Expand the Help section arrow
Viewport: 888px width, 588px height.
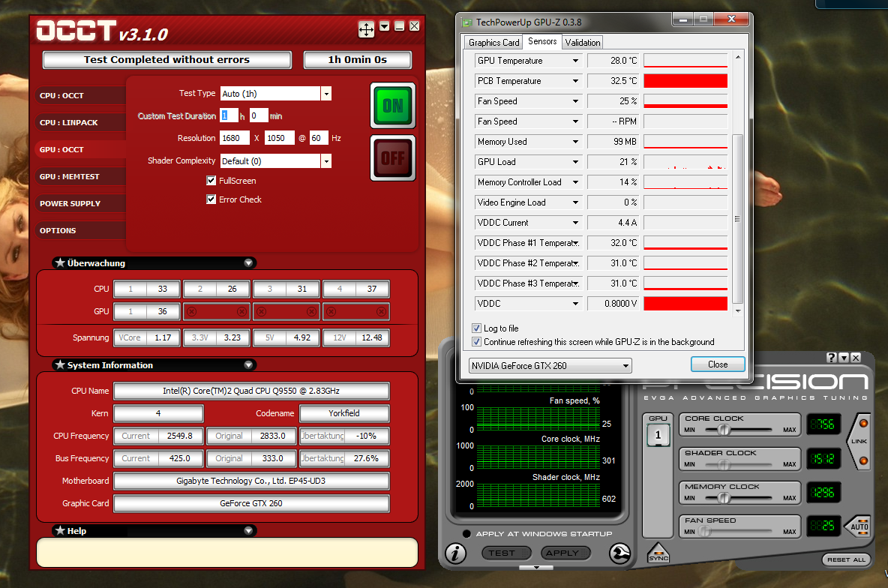point(248,530)
